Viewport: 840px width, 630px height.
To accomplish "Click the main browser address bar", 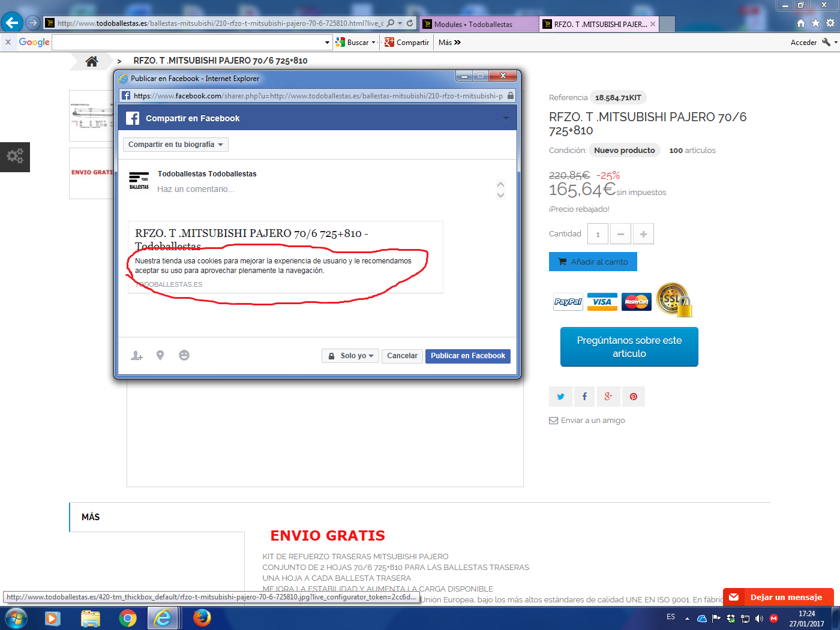I will [x=220, y=23].
